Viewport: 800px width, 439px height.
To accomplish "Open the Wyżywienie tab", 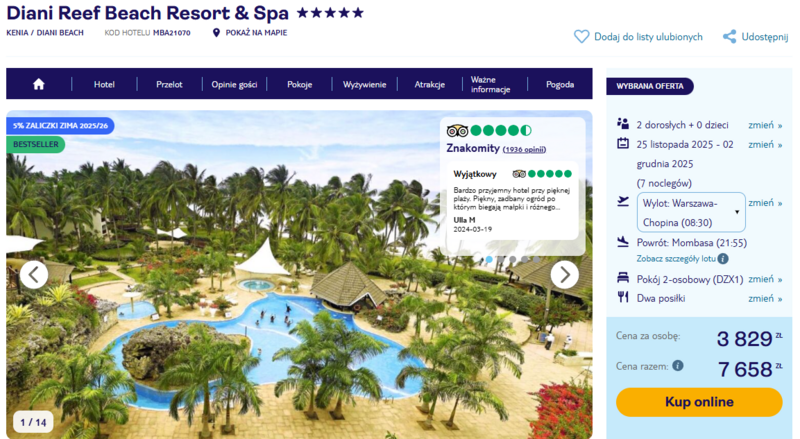I will coord(364,84).
